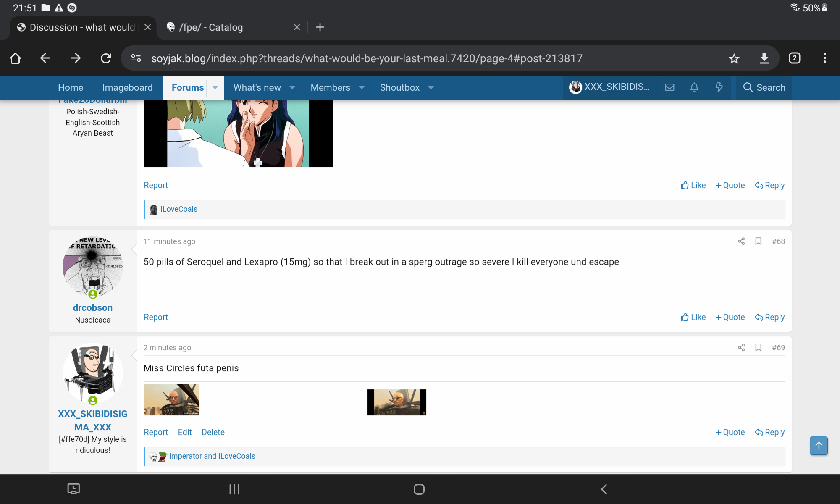Open the lightning bolt icon in nav
Image resolution: width=840 pixels, height=504 pixels.
(719, 87)
